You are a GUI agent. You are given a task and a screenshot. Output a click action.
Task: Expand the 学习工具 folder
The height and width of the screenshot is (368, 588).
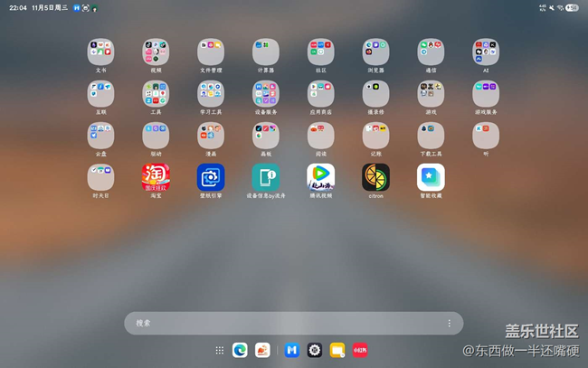211,94
